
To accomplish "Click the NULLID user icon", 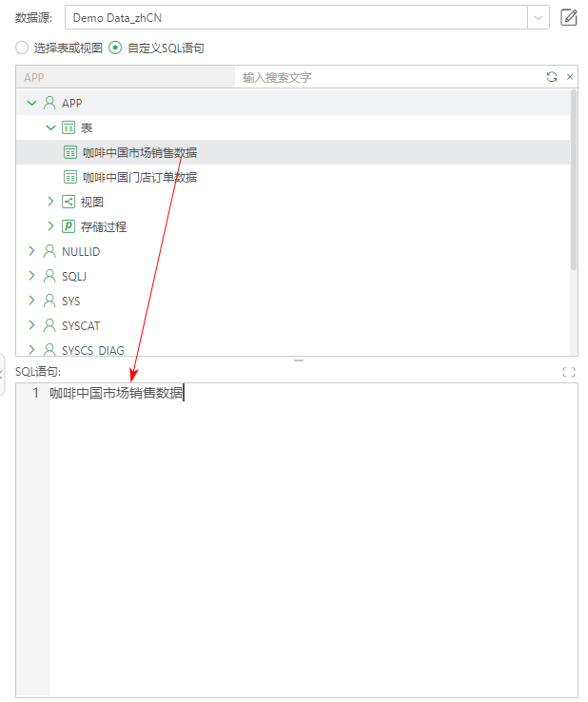I will (49, 251).
